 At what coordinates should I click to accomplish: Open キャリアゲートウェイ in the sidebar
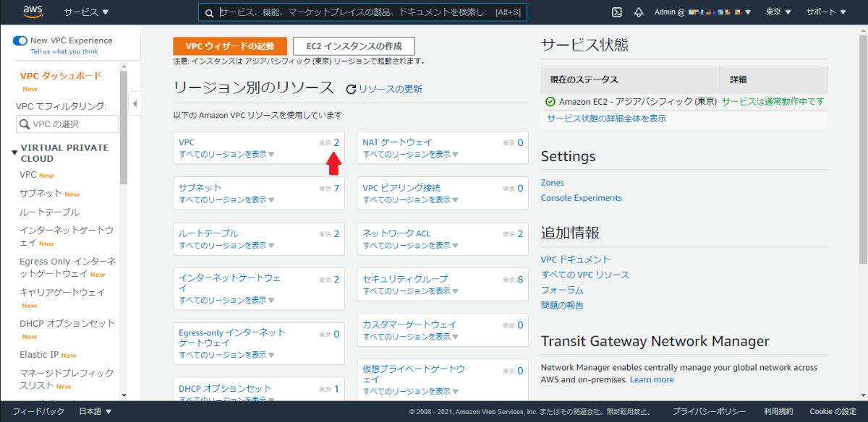(62, 292)
